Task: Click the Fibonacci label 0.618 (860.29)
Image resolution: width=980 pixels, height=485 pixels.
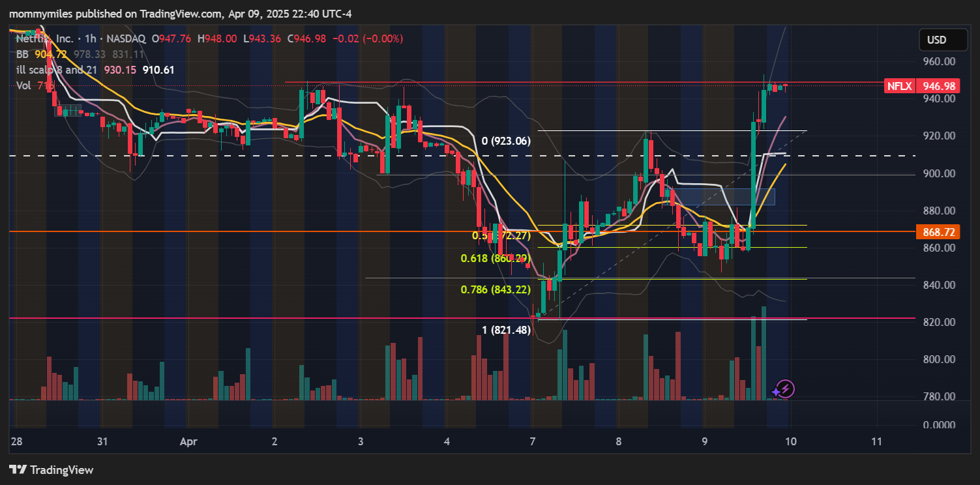Action: point(496,259)
